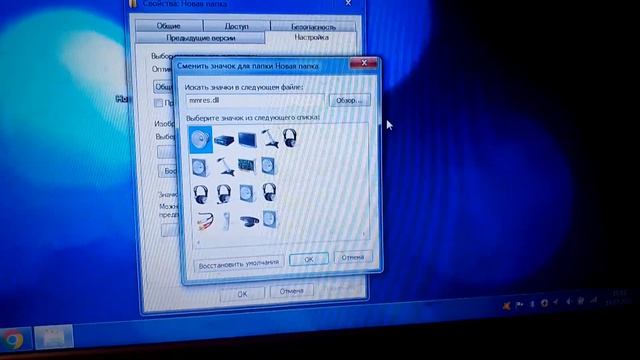
Task: Pick the sound card circuit board icon
Action: coord(247,166)
